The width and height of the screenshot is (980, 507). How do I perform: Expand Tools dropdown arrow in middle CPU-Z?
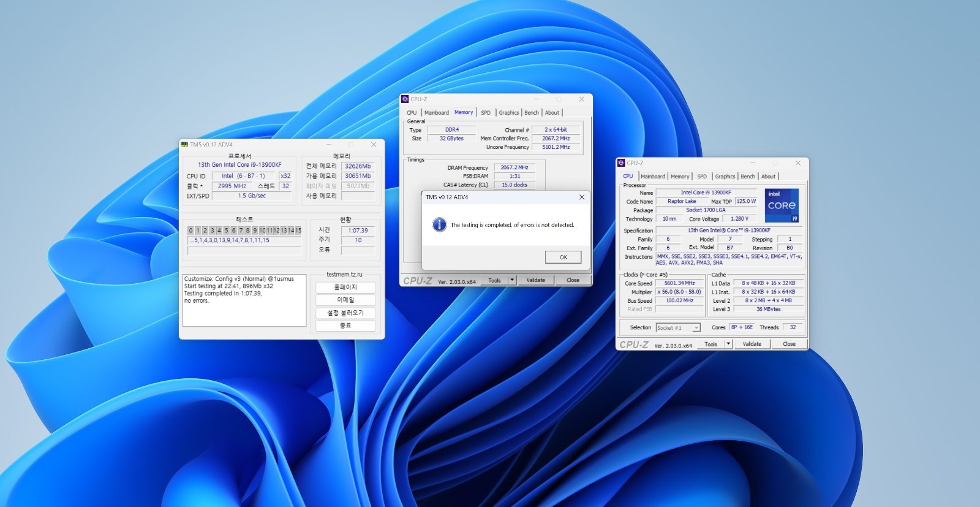point(512,280)
